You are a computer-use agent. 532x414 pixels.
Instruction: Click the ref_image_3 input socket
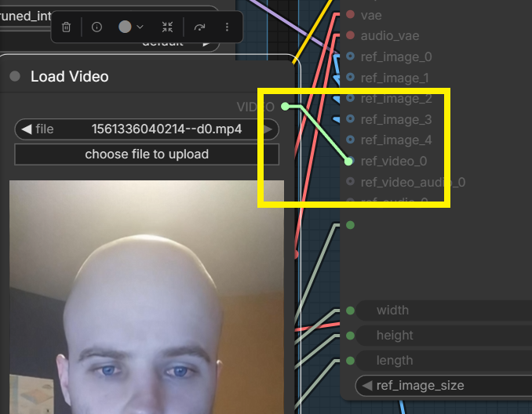[350, 119]
